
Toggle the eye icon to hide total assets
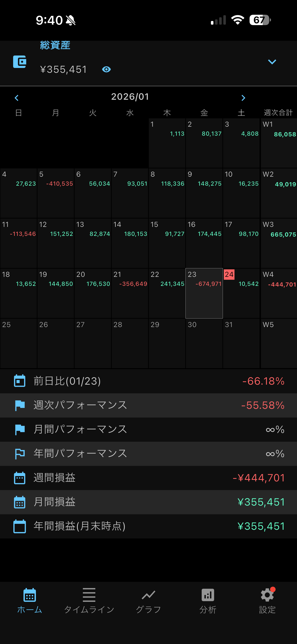click(x=106, y=69)
